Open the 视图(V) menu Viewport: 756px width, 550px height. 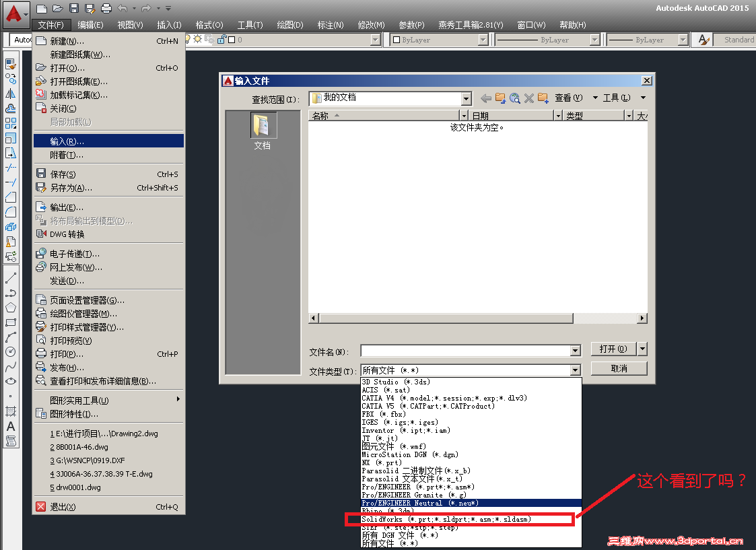point(130,25)
